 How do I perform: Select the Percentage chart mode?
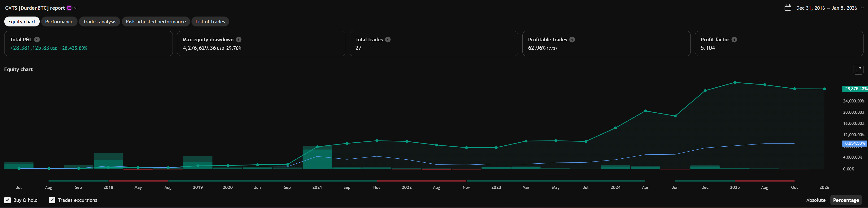click(846, 200)
